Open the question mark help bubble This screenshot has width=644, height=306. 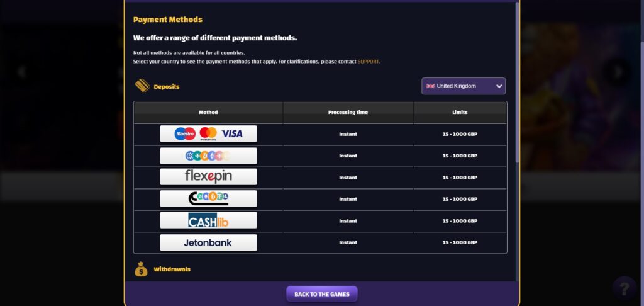pyautogui.click(x=623, y=288)
